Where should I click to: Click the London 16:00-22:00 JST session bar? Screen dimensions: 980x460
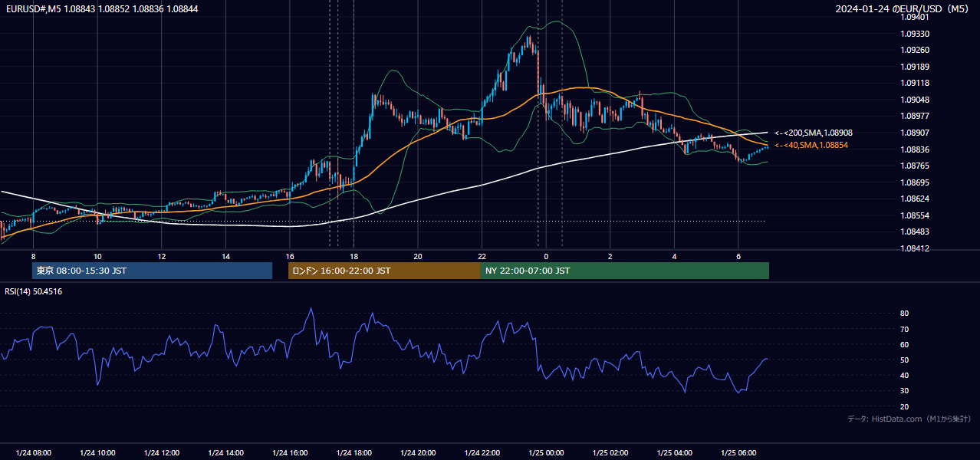[x=384, y=271]
